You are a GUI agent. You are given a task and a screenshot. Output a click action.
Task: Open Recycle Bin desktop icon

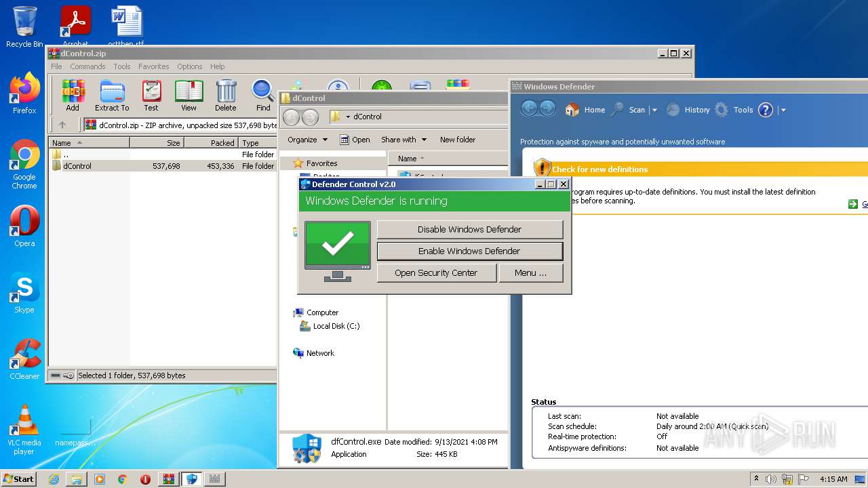click(24, 27)
